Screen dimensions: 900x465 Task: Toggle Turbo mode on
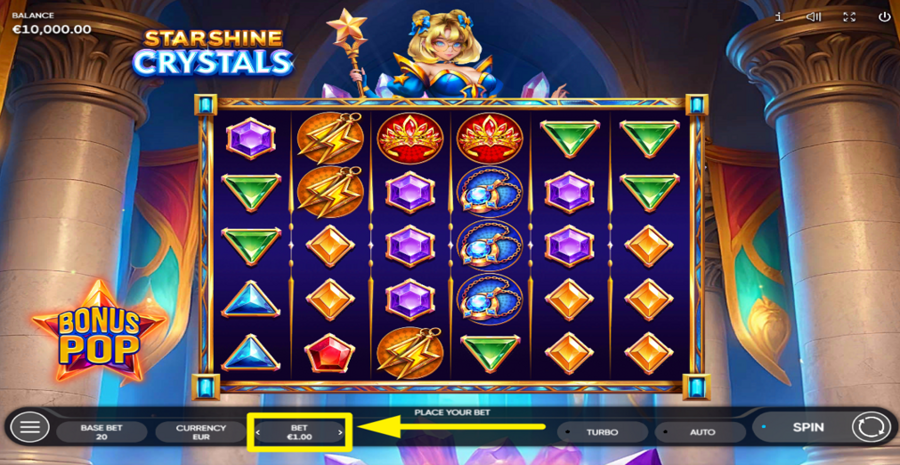coord(602,432)
